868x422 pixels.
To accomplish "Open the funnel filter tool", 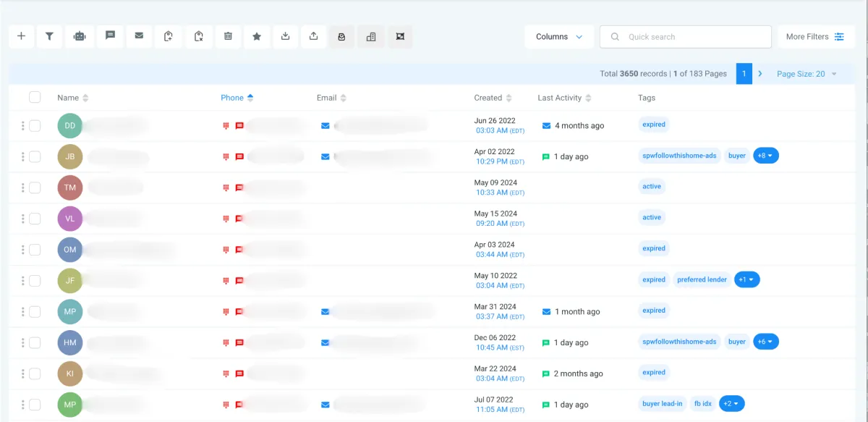I will point(49,36).
